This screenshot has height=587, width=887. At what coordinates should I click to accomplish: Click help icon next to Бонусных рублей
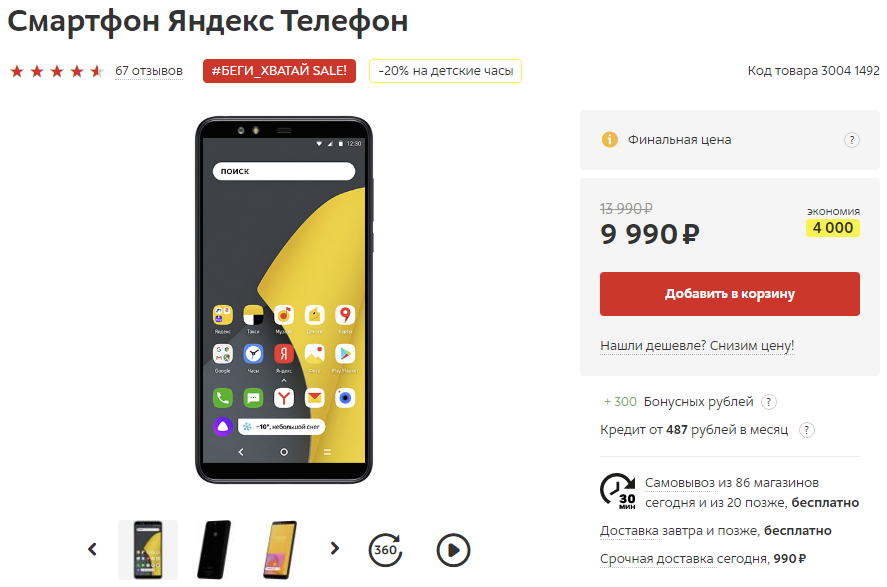coord(768,402)
